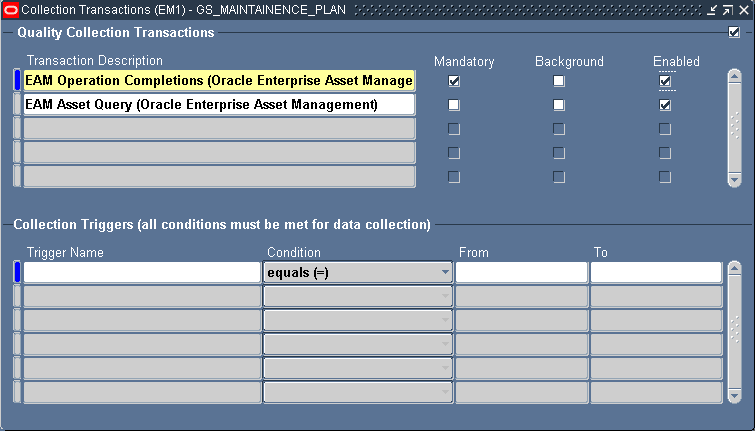Toggle checkbox at Quality Collection Transactions header
The height and width of the screenshot is (431, 755).
[734, 32]
